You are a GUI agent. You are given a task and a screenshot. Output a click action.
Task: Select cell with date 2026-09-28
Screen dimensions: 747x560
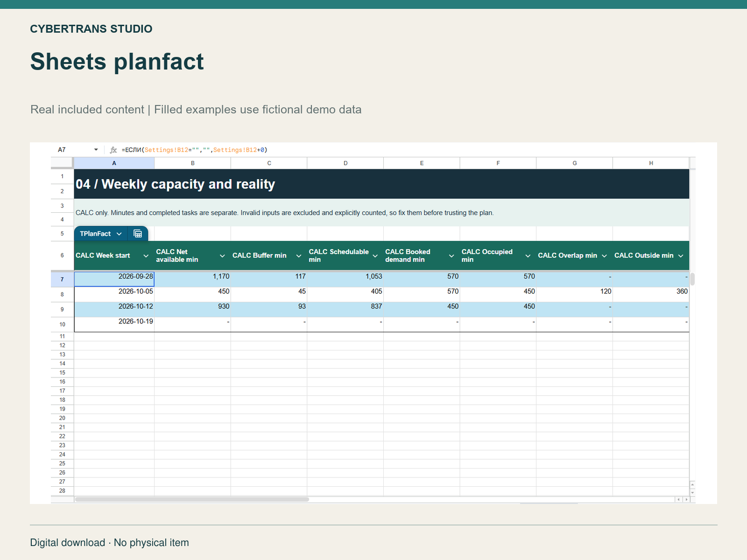click(114, 279)
